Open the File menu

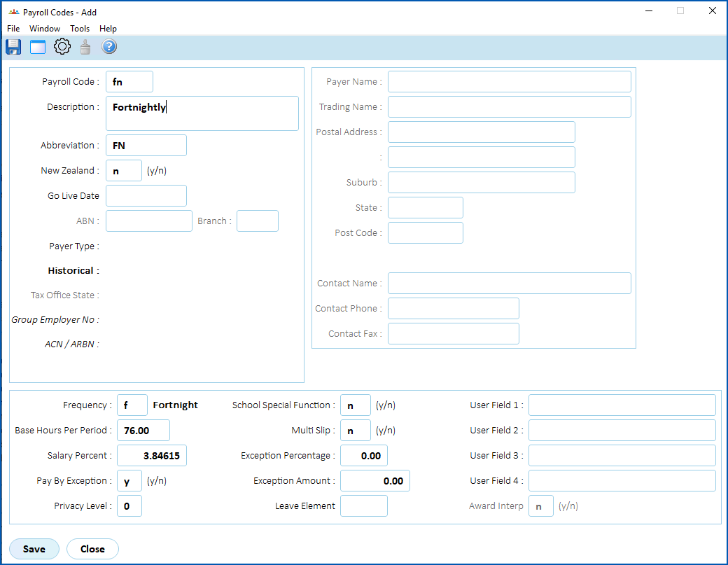[13, 28]
